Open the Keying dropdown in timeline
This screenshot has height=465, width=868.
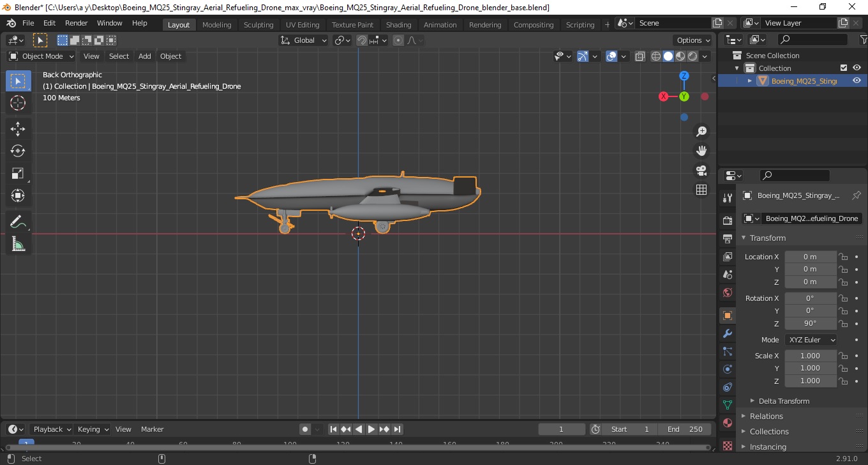coord(93,429)
